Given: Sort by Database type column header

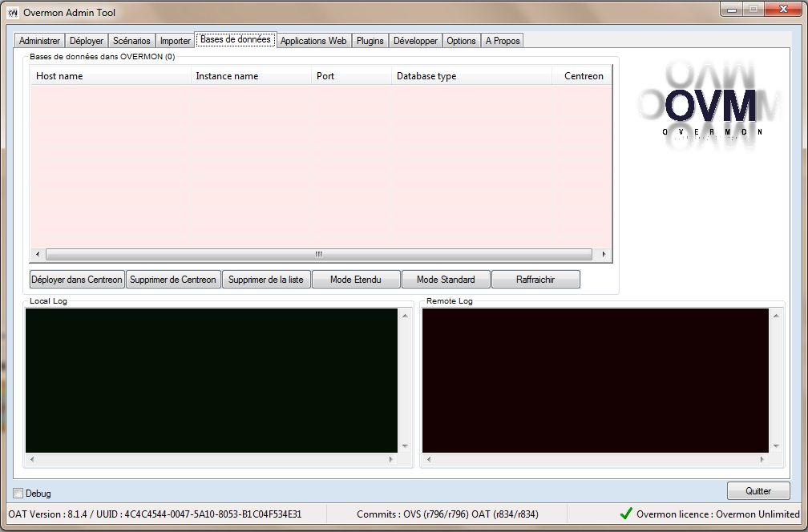Looking at the screenshot, I should click(471, 75).
